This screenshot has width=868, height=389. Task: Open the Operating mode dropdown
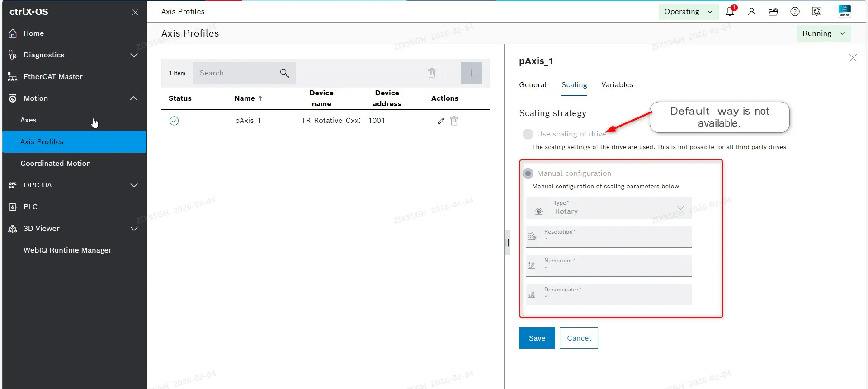coord(688,12)
